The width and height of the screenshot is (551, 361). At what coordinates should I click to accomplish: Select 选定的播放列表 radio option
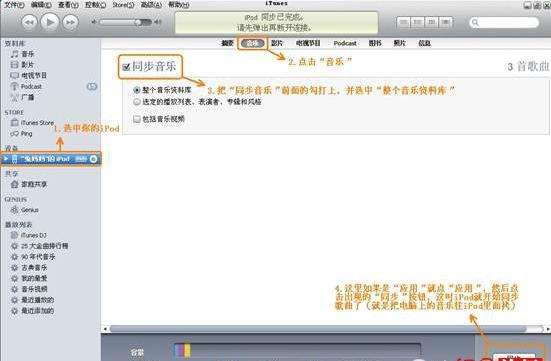(137, 102)
